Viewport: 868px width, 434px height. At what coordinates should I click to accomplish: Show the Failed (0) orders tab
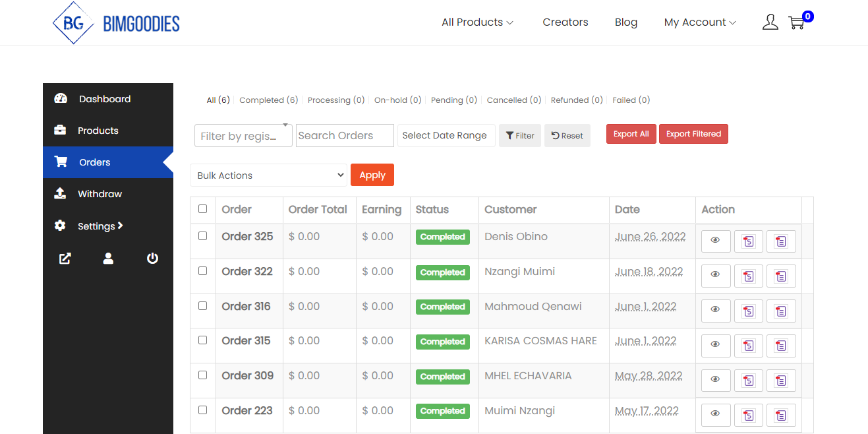pyautogui.click(x=631, y=100)
